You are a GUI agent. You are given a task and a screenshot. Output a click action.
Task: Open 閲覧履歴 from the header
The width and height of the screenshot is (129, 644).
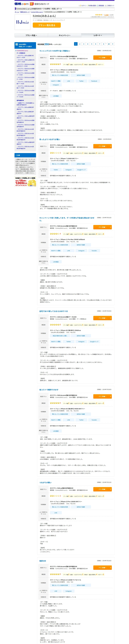click(x=100, y=5)
